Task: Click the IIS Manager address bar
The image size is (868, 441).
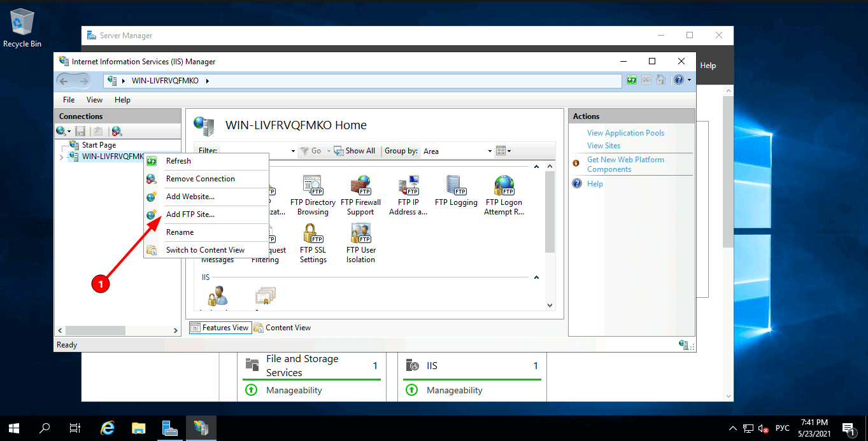Action: 363,81
